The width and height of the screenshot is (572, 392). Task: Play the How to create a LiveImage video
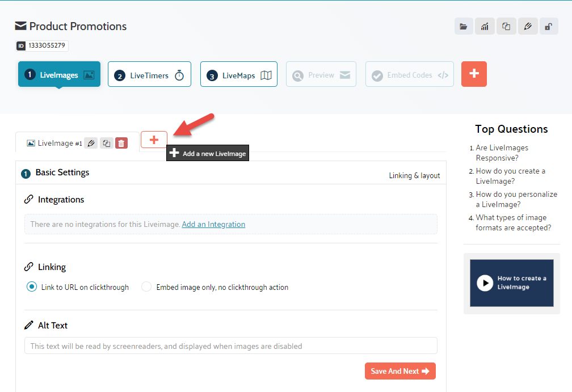point(485,283)
